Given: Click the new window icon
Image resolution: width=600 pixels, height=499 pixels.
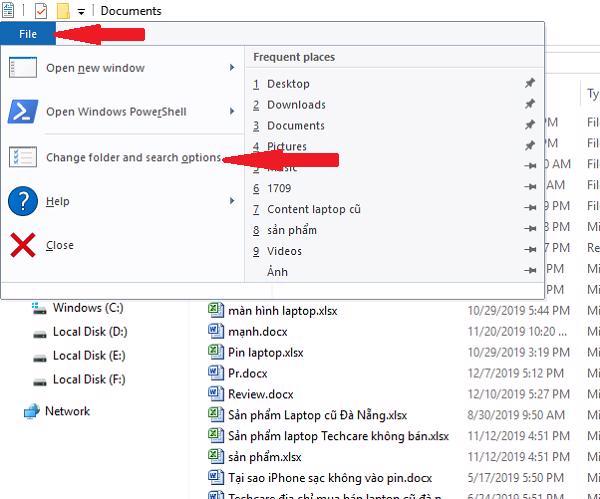Looking at the screenshot, I should pyautogui.click(x=23, y=68).
